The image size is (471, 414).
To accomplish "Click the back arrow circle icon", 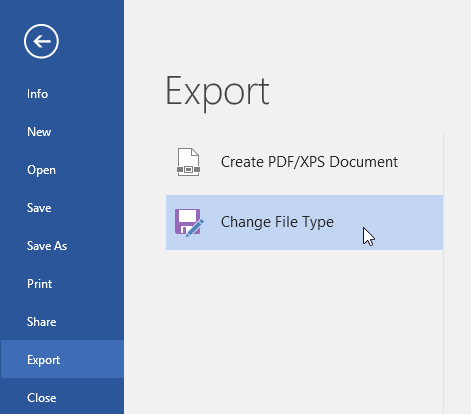I will coord(41,41).
